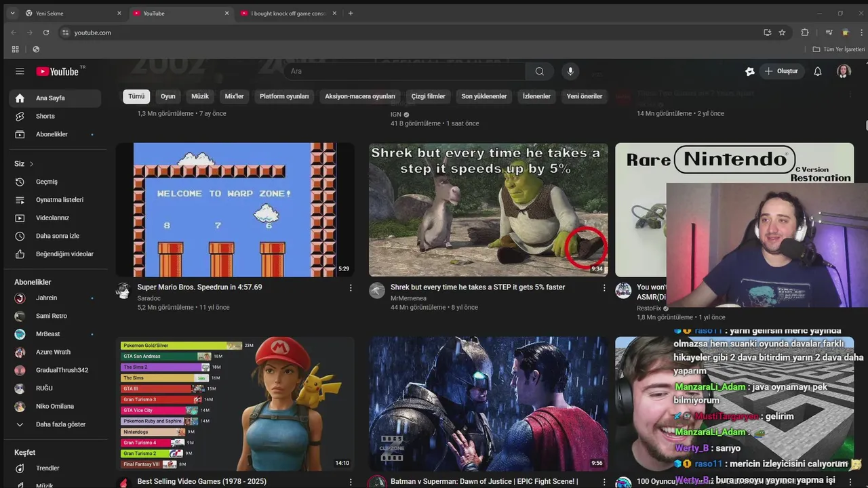Open a new browser tab
The width and height of the screenshot is (868, 488).
click(x=351, y=13)
